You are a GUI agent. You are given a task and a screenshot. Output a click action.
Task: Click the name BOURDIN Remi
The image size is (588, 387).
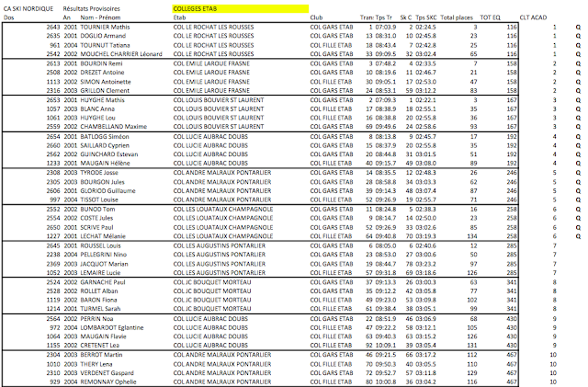102,63
